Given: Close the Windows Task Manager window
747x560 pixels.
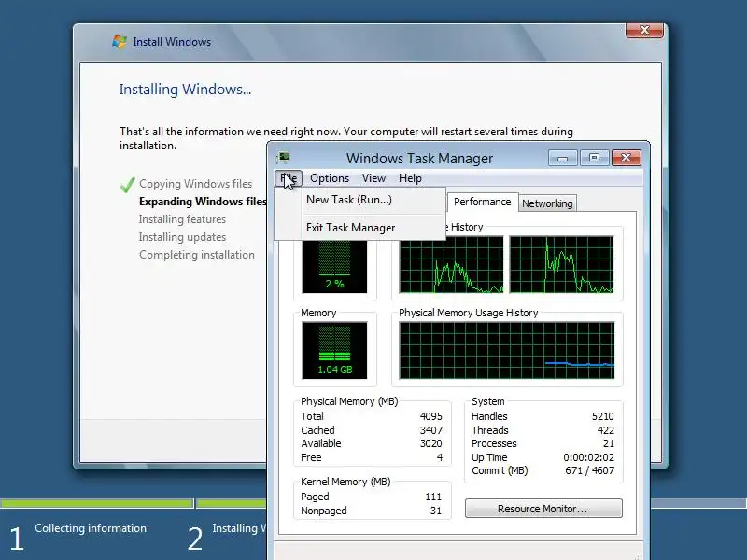Looking at the screenshot, I should pos(626,158).
